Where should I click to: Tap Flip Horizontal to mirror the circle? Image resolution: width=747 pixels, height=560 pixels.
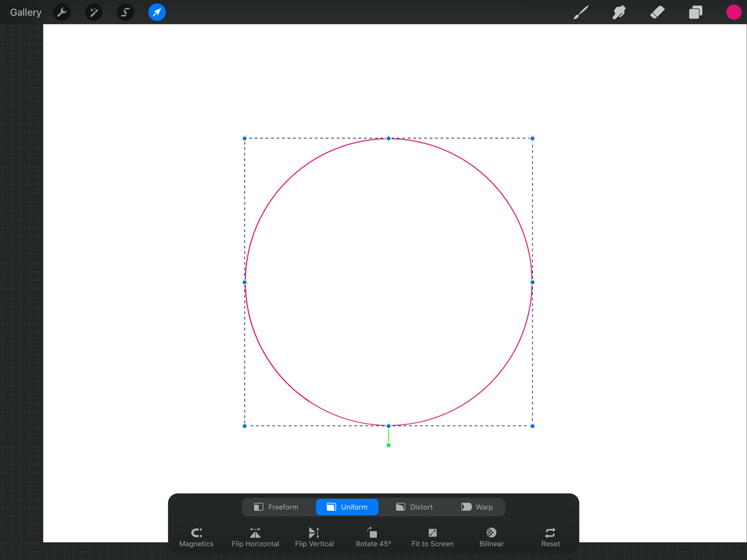click(255, 536)
